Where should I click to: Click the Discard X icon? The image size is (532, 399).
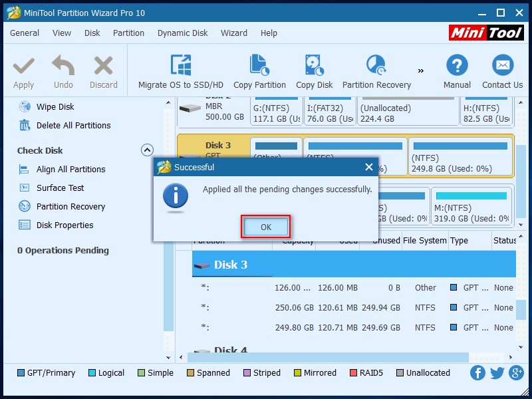[104, 65]
